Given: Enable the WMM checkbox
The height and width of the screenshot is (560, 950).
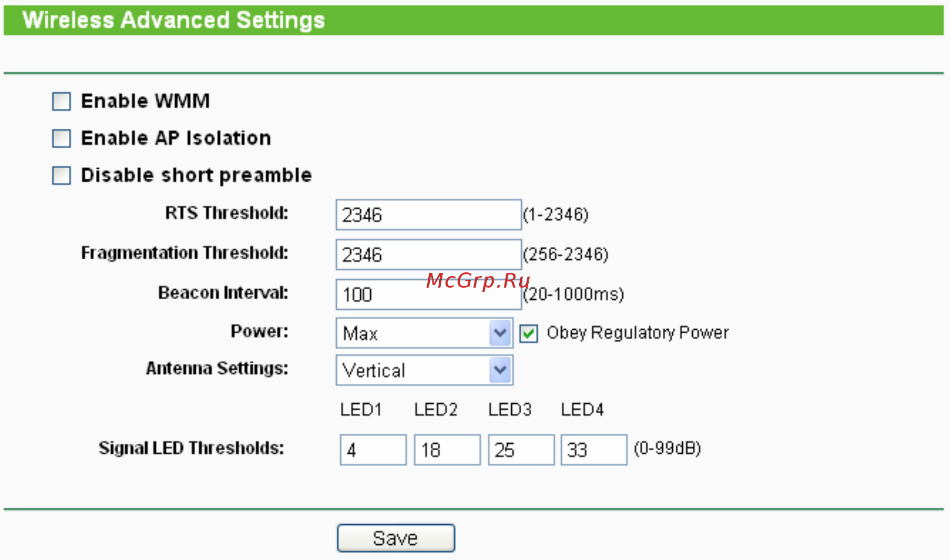Looking at the screenshot, I should click(62, 101).
